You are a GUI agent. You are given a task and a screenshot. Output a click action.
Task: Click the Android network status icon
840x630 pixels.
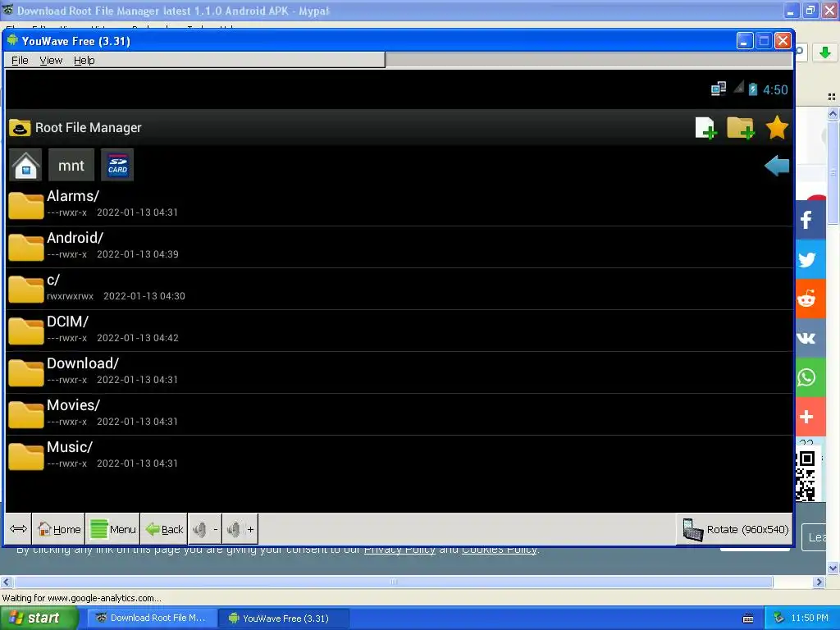pyautogui.click(x=719, y=89)
